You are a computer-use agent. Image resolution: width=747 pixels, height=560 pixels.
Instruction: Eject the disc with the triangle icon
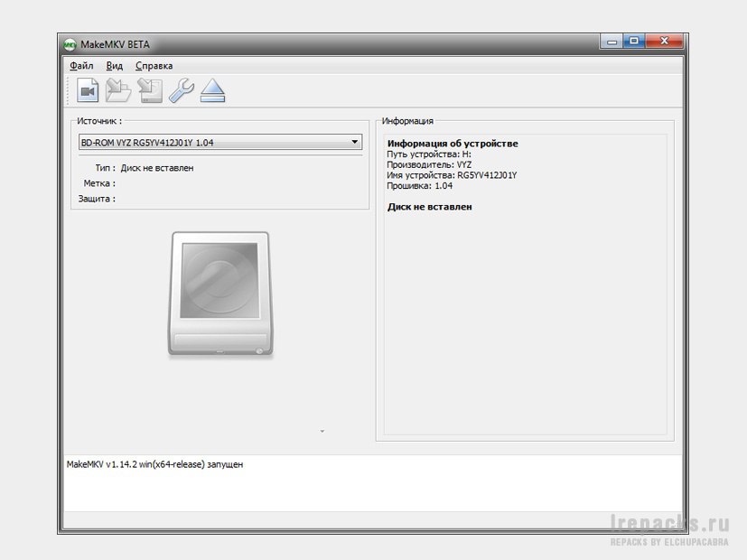[212, 90]
